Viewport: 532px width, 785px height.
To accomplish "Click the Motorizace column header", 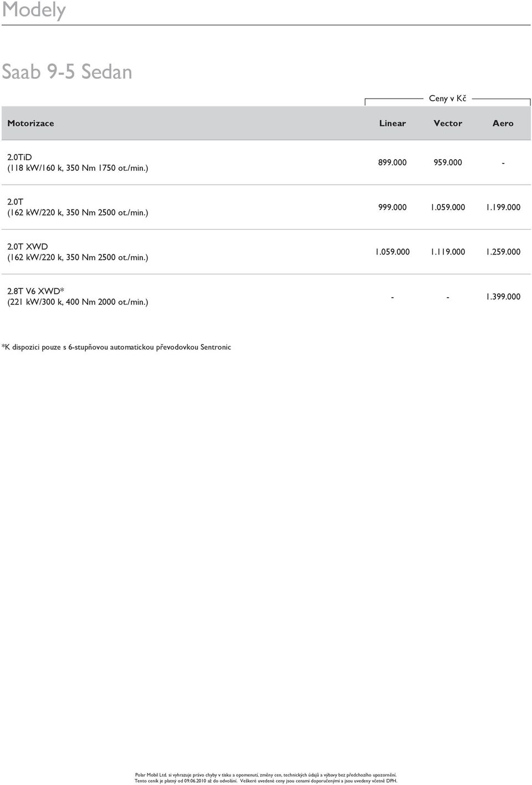I will point(30,123).
